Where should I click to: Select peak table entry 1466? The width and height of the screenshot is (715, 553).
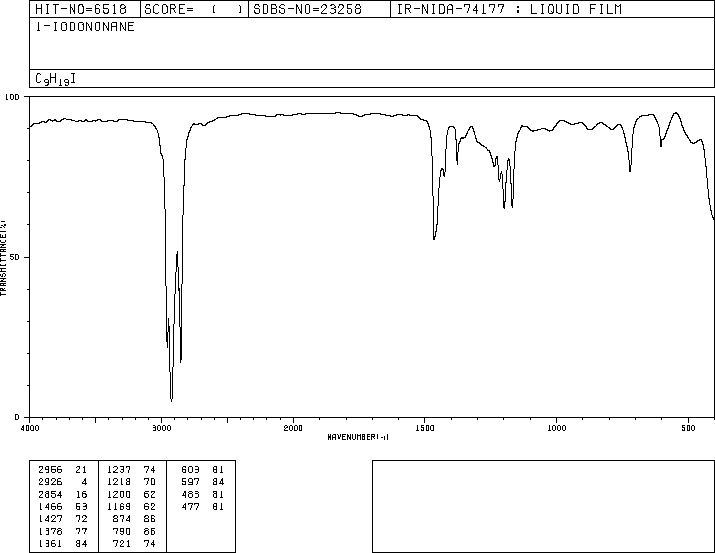click(x=50, y=506)
